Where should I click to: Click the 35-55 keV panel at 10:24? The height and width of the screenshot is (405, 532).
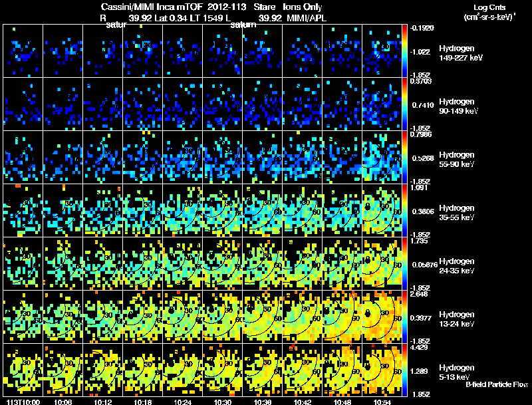[182, 210]
